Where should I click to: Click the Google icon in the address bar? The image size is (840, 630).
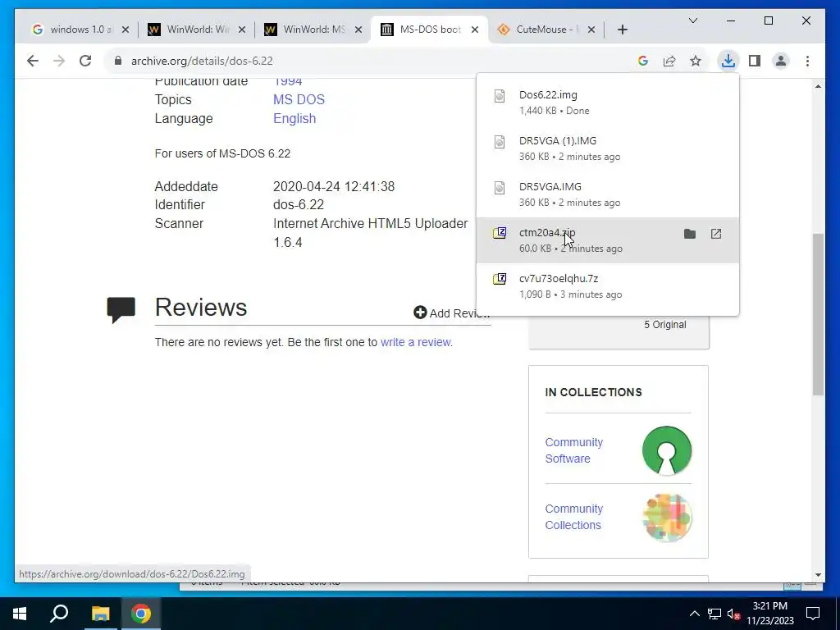(643, 61)
